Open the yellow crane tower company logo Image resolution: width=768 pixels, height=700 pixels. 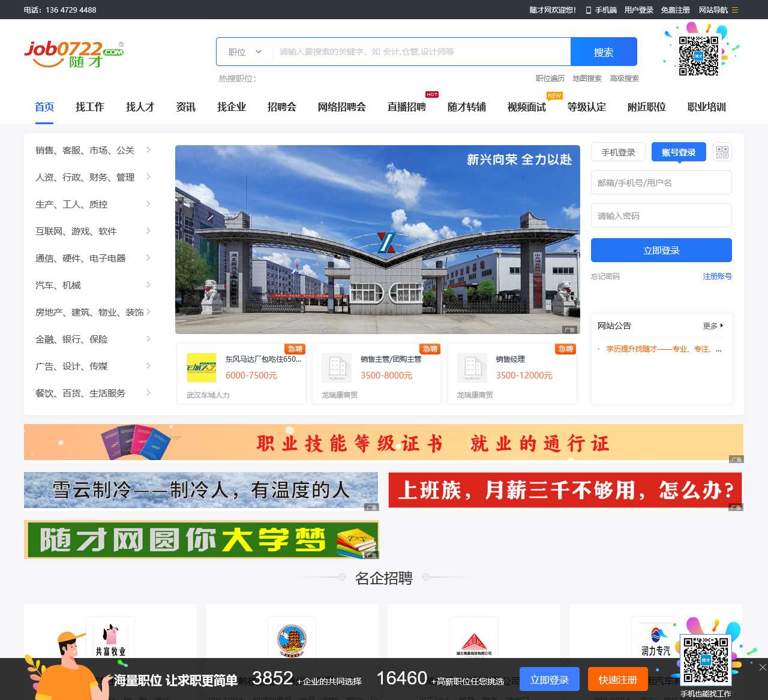[x=292, y=641]
